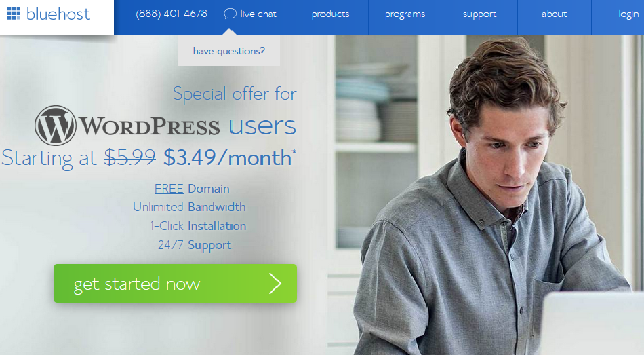Open the programs menu
This screenshot has height=355, width=644.
point(405,14)
